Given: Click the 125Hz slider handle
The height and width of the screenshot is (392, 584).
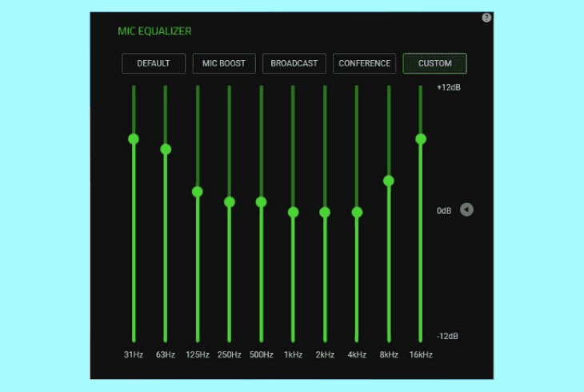Looking at the screenshot, I should click(x=198, y=192).
